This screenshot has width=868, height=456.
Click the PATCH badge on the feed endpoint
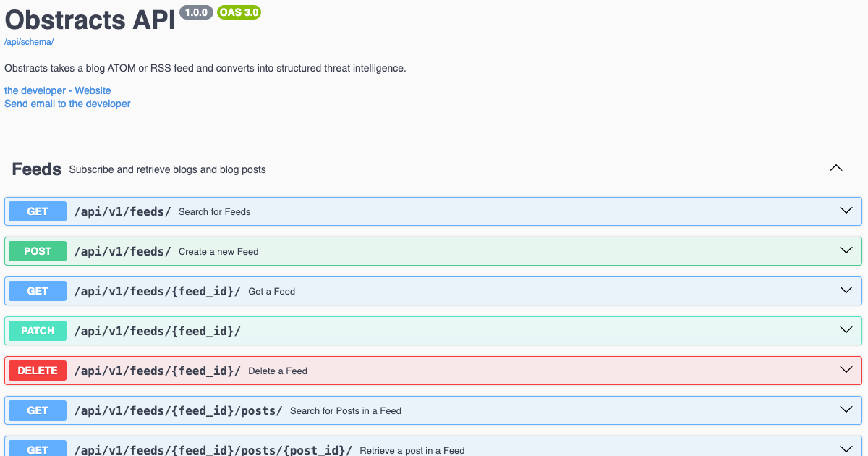click(37, 331)
